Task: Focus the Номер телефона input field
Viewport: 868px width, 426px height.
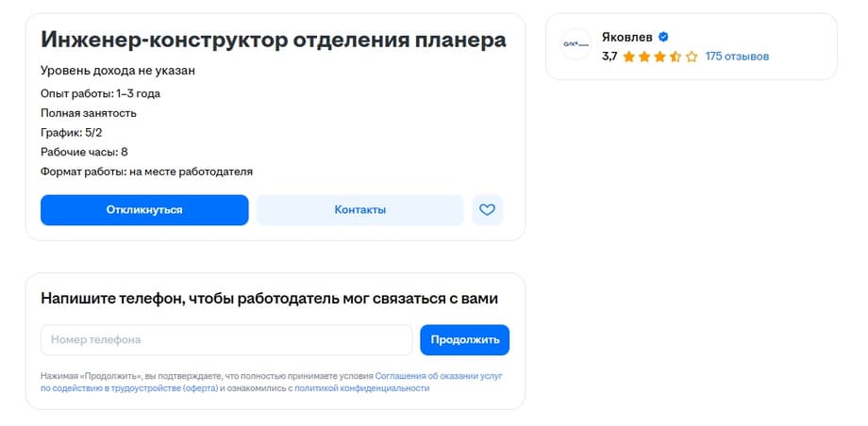Action: tap(226, 339)
